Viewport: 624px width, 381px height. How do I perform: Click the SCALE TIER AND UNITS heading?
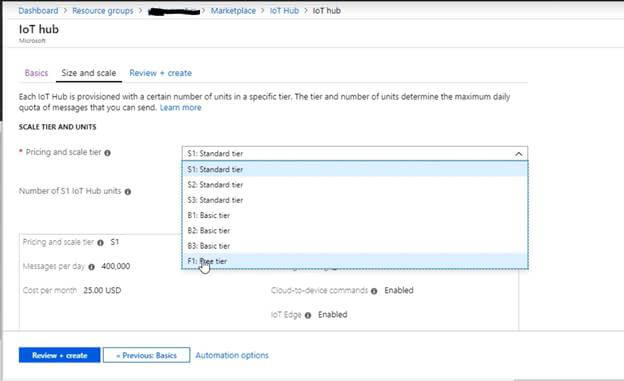click(57, 127)
